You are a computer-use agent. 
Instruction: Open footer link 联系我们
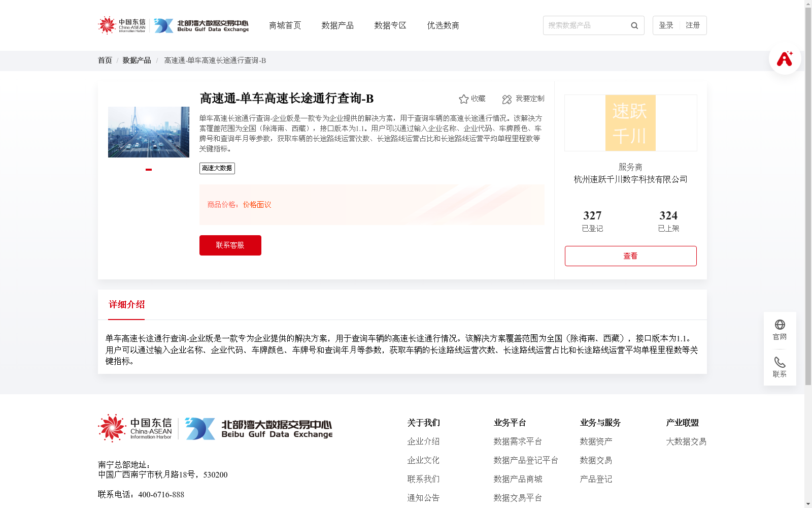[x=423, y=479]
